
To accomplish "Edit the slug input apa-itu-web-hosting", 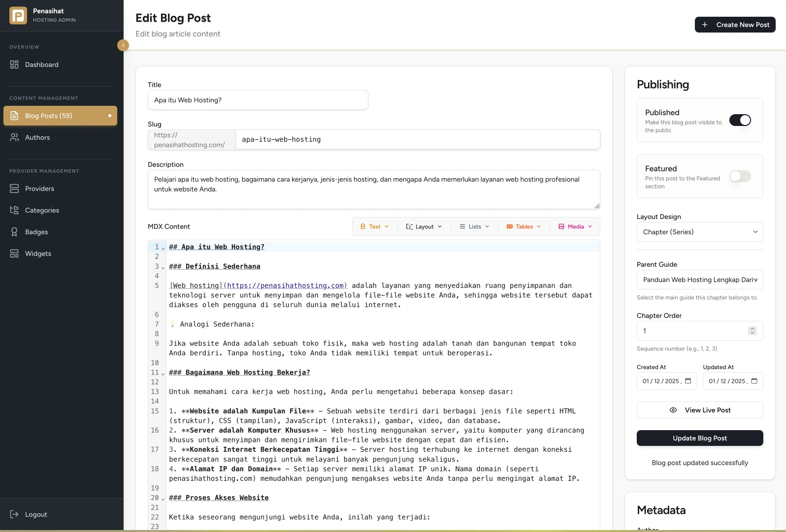I will [418, 139].
